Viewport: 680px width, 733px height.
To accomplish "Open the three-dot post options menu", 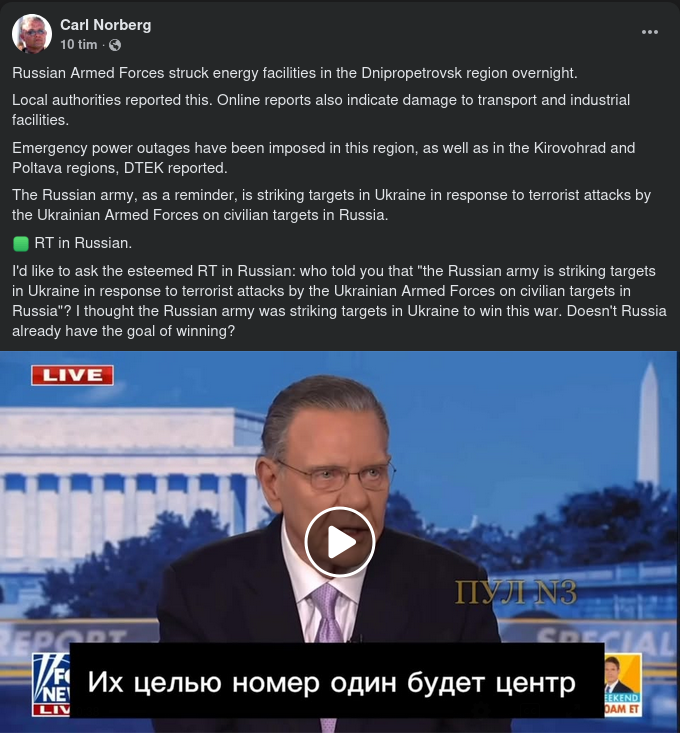I will pos(650,32).
